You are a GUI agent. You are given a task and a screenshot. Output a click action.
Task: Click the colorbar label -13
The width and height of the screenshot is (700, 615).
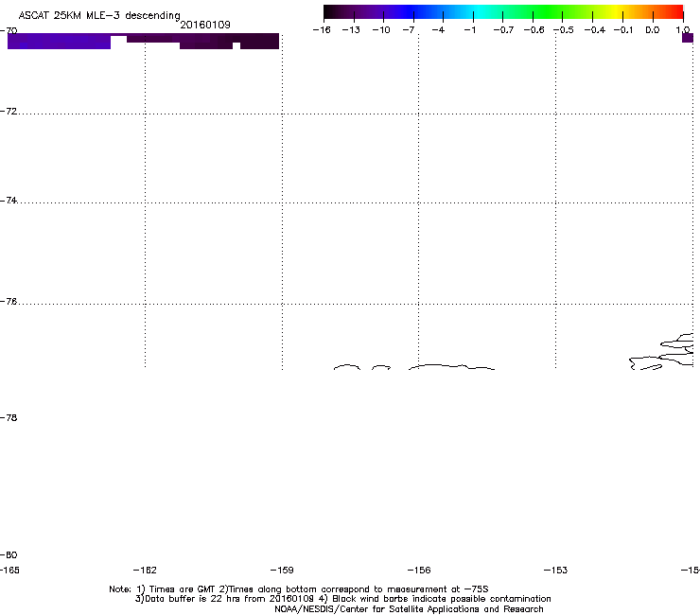click(x=351, y=30)
